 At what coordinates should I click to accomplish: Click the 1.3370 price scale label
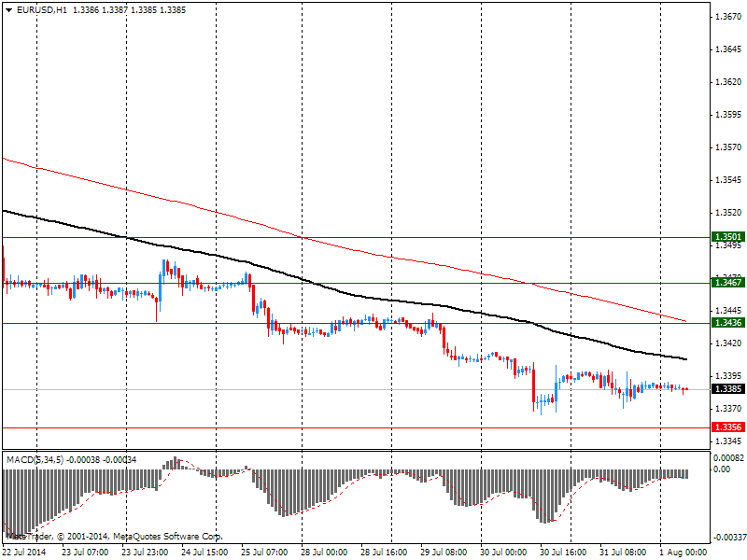pos(728,408)
